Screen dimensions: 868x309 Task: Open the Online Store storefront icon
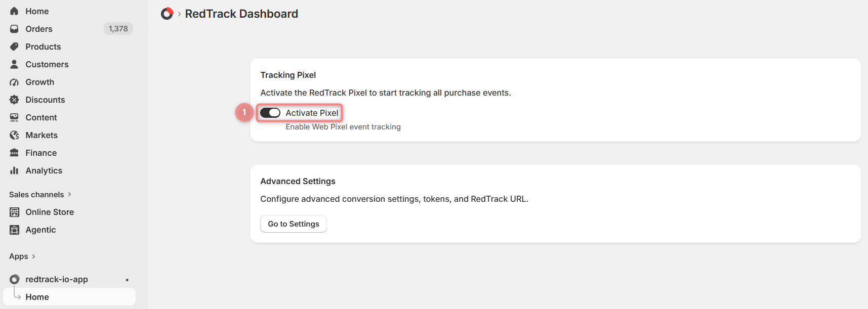pyautogui.click(x=14, y=212)
